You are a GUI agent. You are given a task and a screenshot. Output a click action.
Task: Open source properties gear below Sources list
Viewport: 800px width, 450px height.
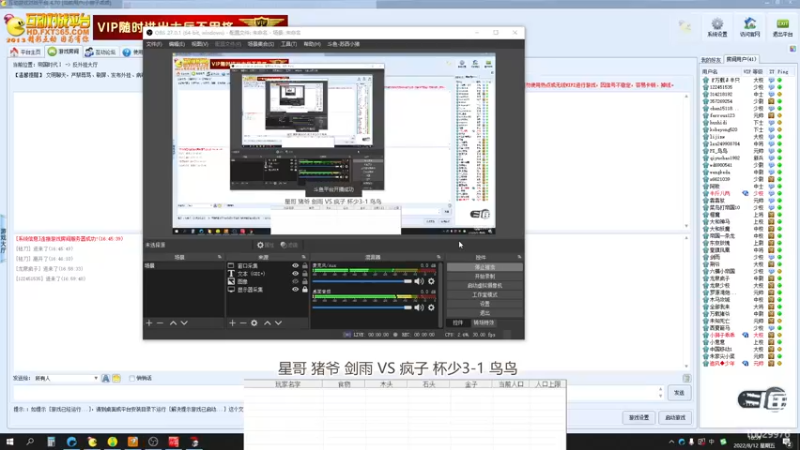pos(254,323)
